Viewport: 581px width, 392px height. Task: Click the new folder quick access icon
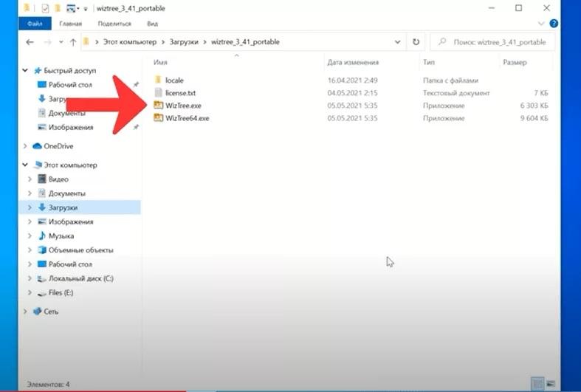point(58,8)
